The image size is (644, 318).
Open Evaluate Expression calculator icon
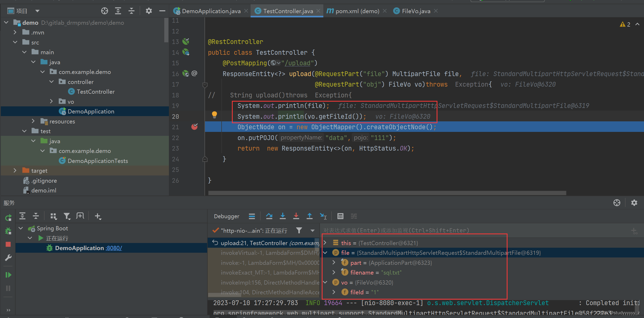pos(340,216)
